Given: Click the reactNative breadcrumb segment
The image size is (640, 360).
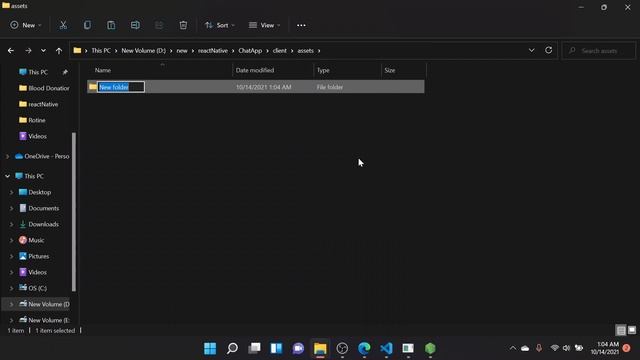Looking at the screenshot, I should [x=213, y=51].
